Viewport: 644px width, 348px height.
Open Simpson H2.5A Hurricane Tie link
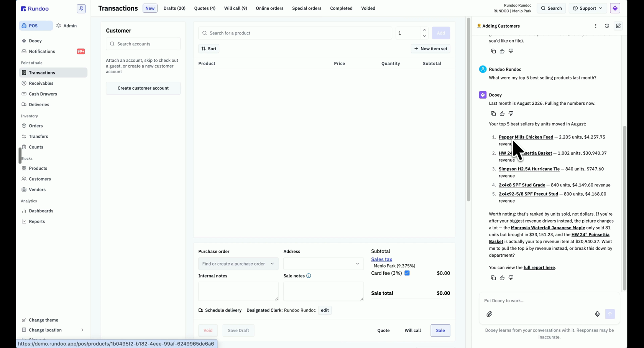click(x=529, y=169)
